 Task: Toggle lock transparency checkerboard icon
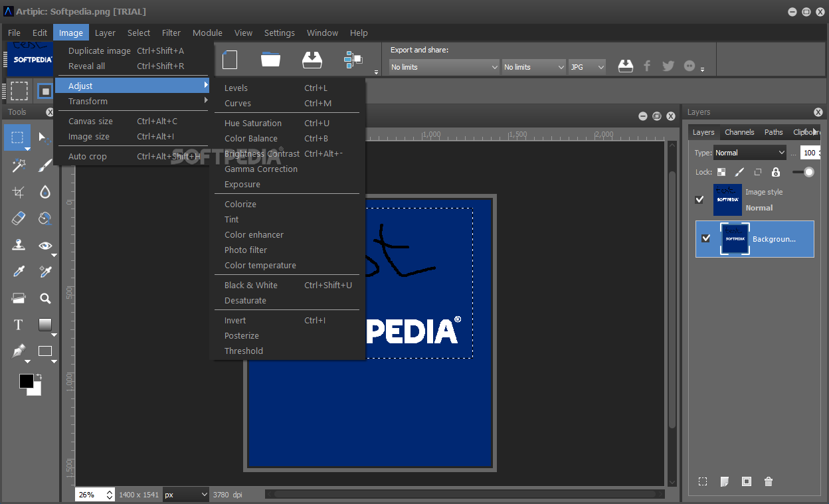coord(721,172)
